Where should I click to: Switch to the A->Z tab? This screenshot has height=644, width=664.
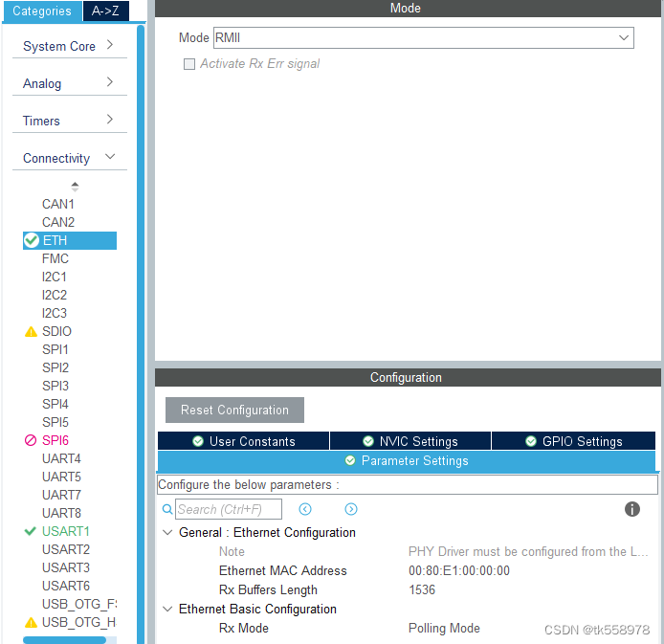[x=106, y=11]
